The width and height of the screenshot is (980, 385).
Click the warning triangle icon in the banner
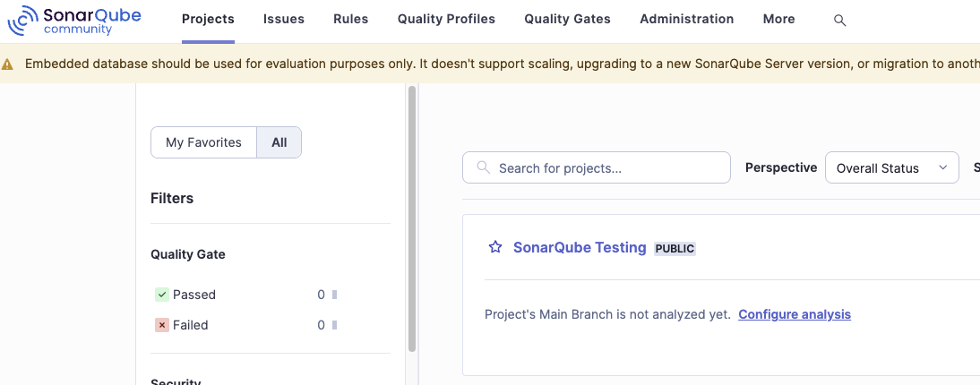click(x=7, y=64)
